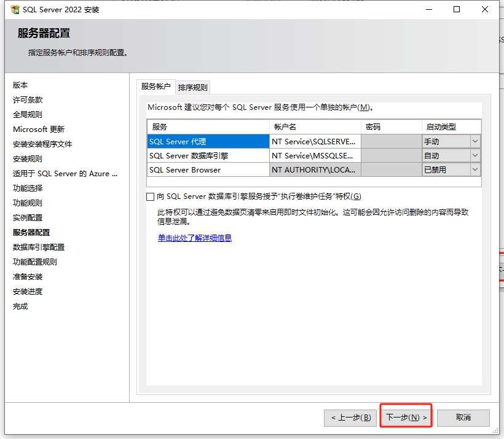The width and height of the screenshot is (504, 439).
Task: Select the 功能配置规则 sidebar step
Action: tap(35, 262)
